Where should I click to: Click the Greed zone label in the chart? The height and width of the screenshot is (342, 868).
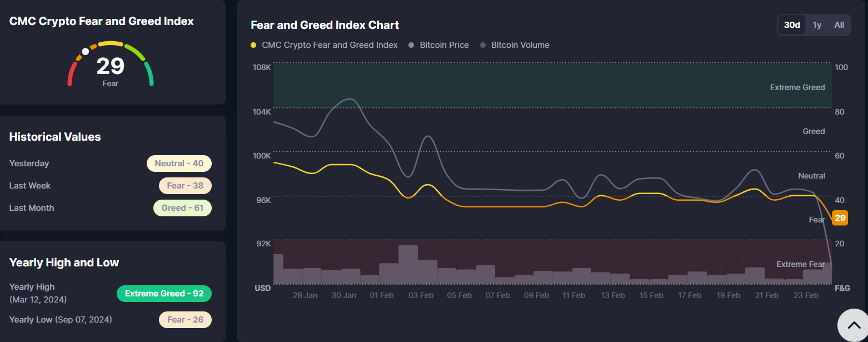tap(814, 131)
